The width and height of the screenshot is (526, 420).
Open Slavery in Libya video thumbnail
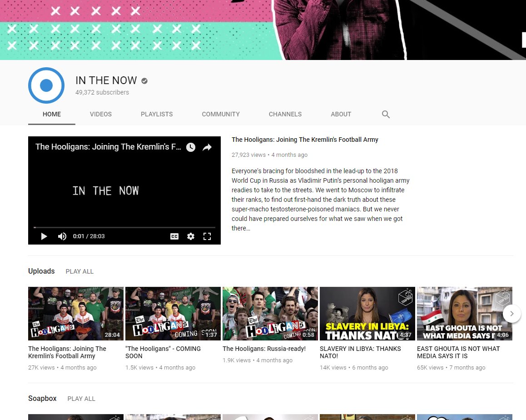click(367, 314)
